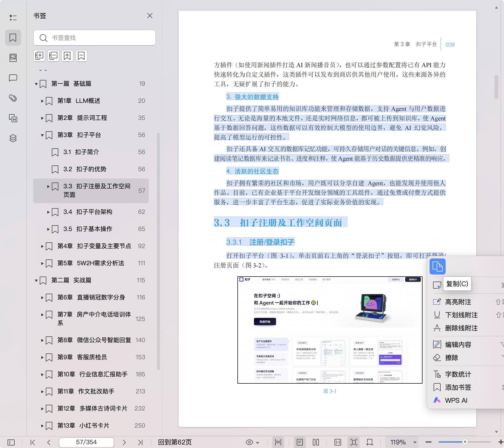Toggle two-page view in the bottom toolbar
The height and width of the screenshot is (448, 504).
pyautogui.click(x=316, y=442)
